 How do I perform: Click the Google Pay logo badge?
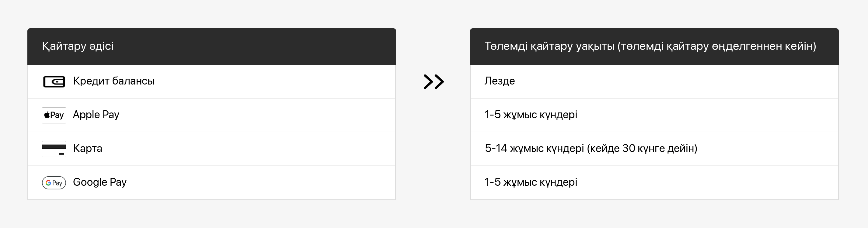click(54, 182)
